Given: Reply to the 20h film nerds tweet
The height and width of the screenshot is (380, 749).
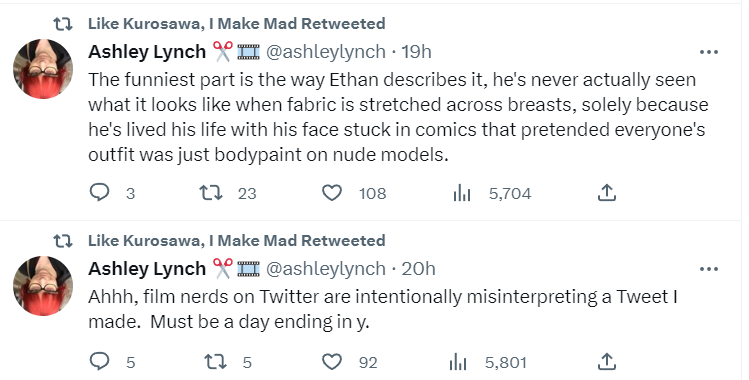Looking at the screenshot, I should (x=100, y=362).
